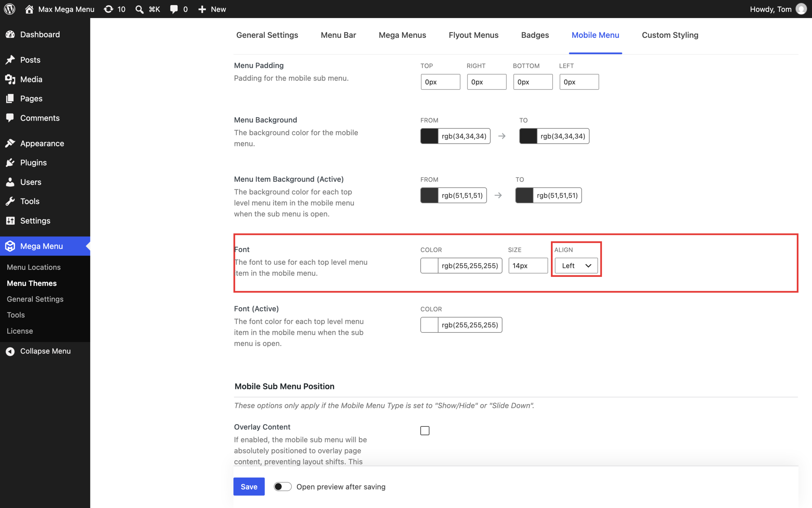Screen dimensions: 812x508
Task: Toggle Open preview after saving switch
Action: point(283,486)
